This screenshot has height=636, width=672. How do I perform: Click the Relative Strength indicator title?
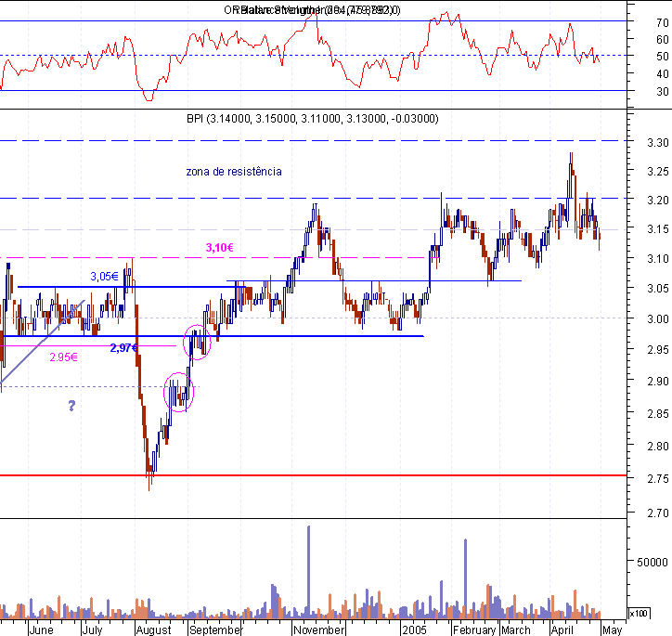(312, 10)
